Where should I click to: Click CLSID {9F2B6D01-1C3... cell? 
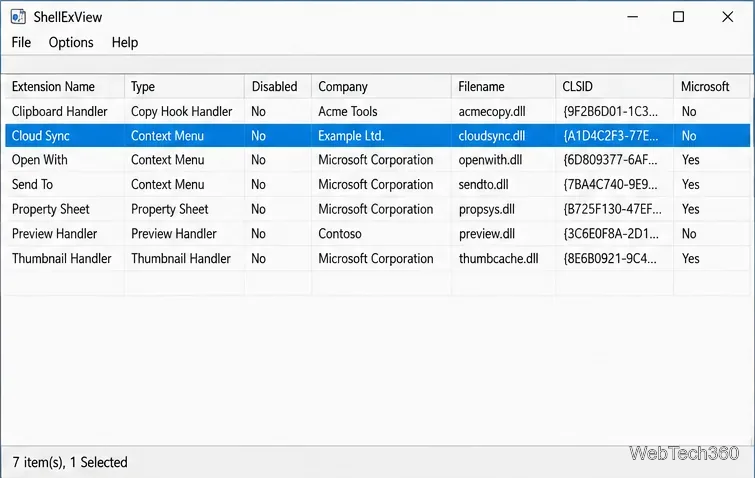pos(610,112)
